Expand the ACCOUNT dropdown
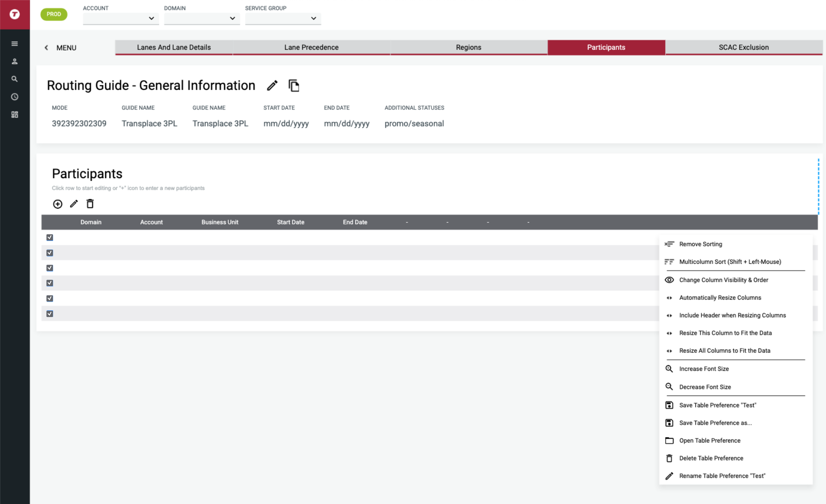This screenshot has height=504, width=826. point(121,18)
